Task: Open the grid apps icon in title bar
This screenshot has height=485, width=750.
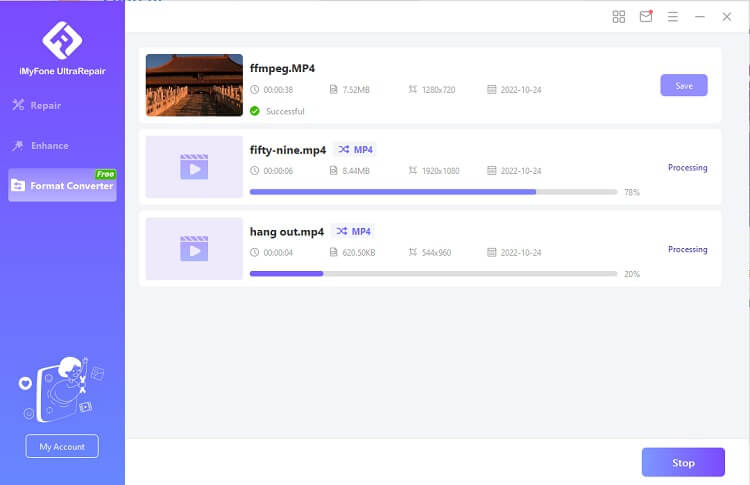Action: (618, 17)
